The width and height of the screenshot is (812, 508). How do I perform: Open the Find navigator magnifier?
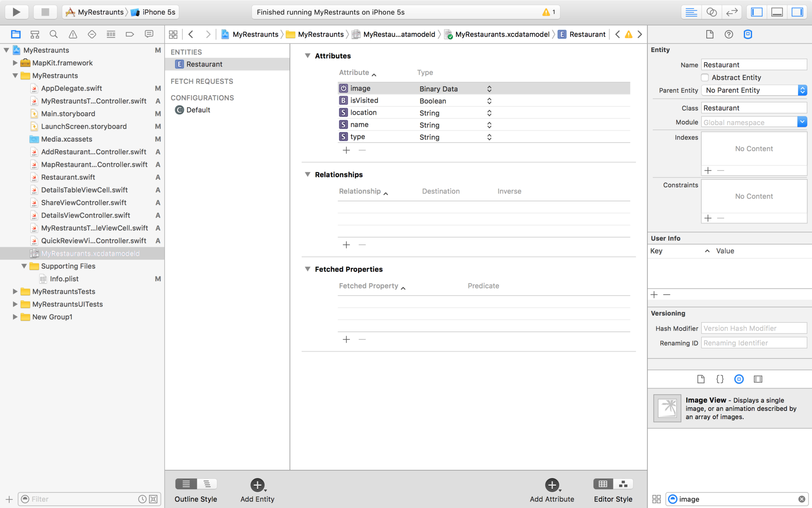tap(54, 34)
